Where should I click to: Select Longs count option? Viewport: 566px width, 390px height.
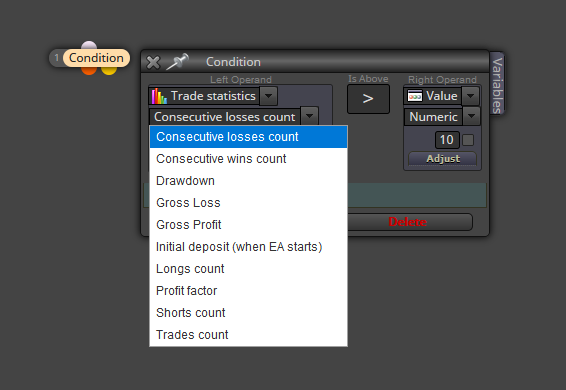[x=248, y=269]
